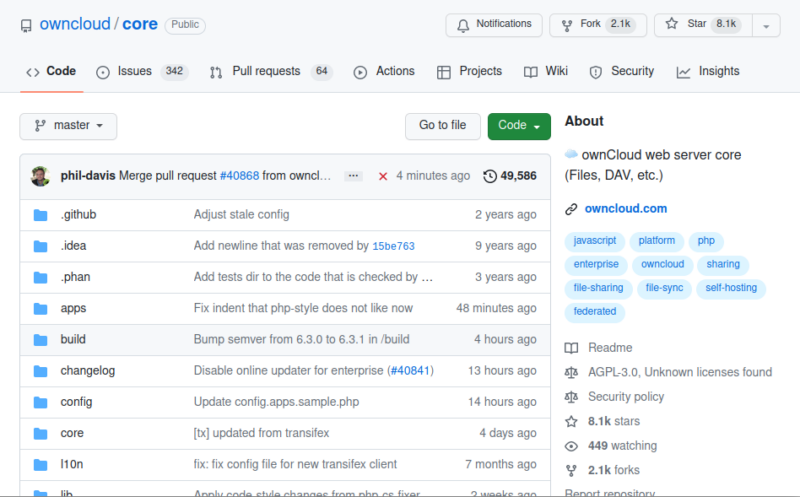Screen dimensions: 800x497
Task: Open the apps folder
Action: tap(73, 309)
